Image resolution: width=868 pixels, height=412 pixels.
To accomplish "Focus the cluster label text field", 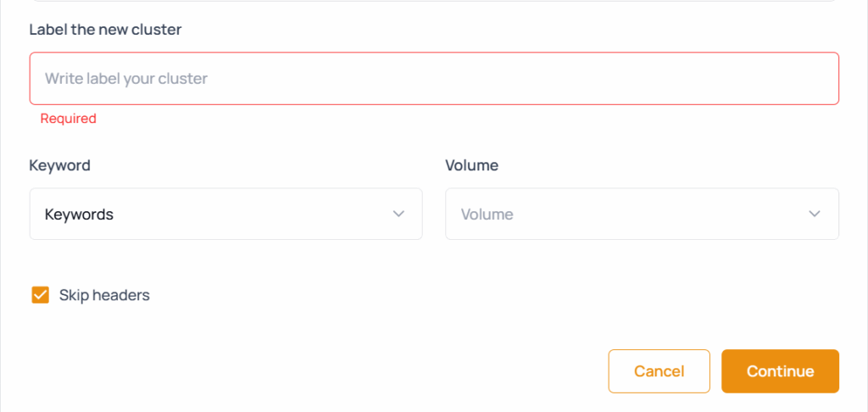I will point(434,78).
